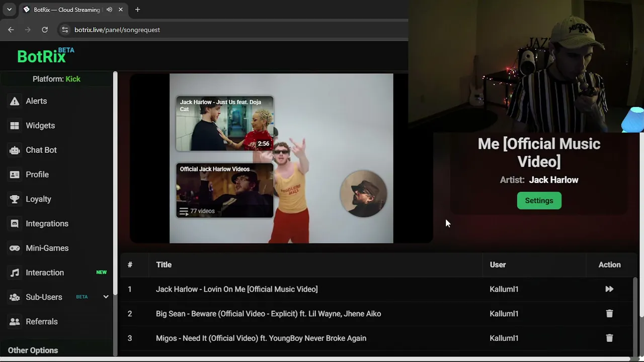Click the NEW badge beside Interaction

(x=102, y=273)
